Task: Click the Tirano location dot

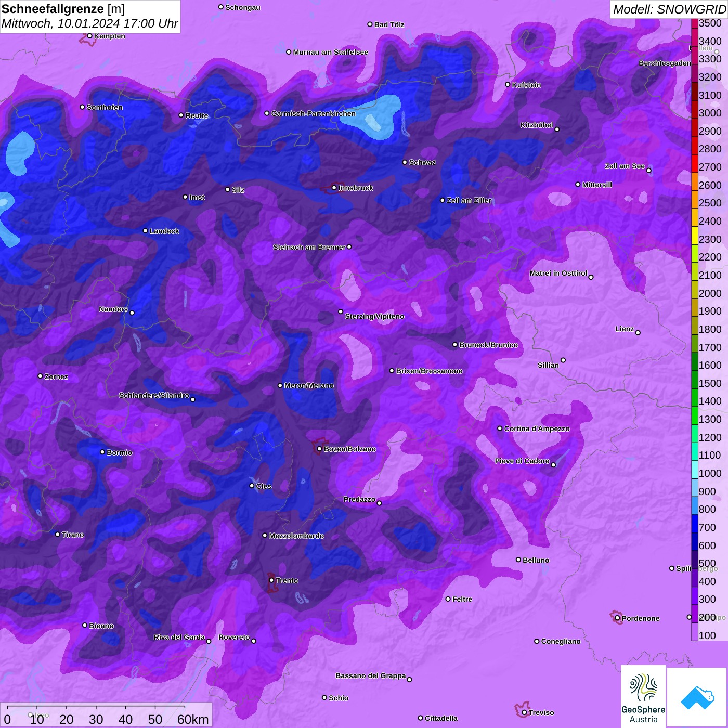Action: tap(58, 534)
